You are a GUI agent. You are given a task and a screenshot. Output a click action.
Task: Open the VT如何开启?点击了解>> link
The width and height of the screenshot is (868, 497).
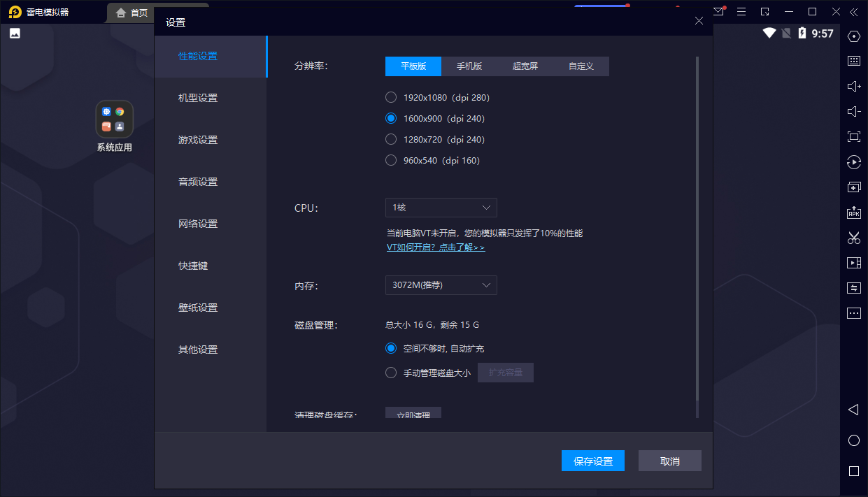436,247
